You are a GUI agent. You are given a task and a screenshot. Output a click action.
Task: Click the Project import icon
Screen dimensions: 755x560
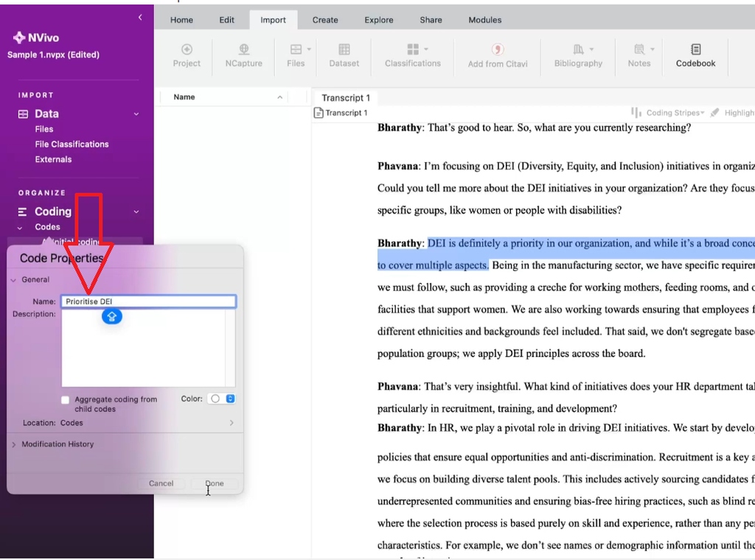[187, 49]
